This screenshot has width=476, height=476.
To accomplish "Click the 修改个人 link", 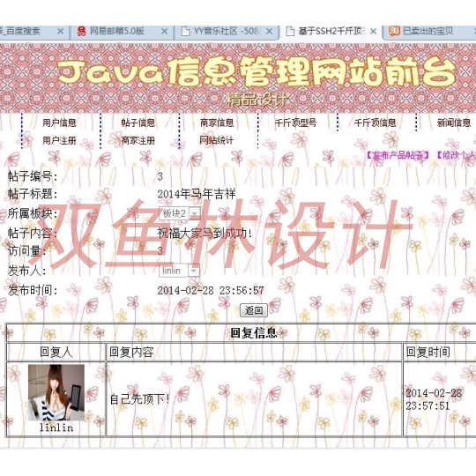I will click(456, 155).
